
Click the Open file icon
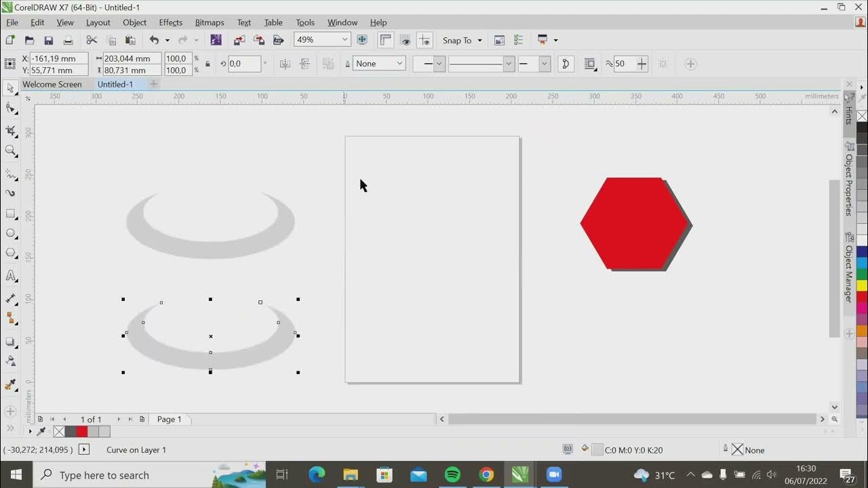(29, 40)
